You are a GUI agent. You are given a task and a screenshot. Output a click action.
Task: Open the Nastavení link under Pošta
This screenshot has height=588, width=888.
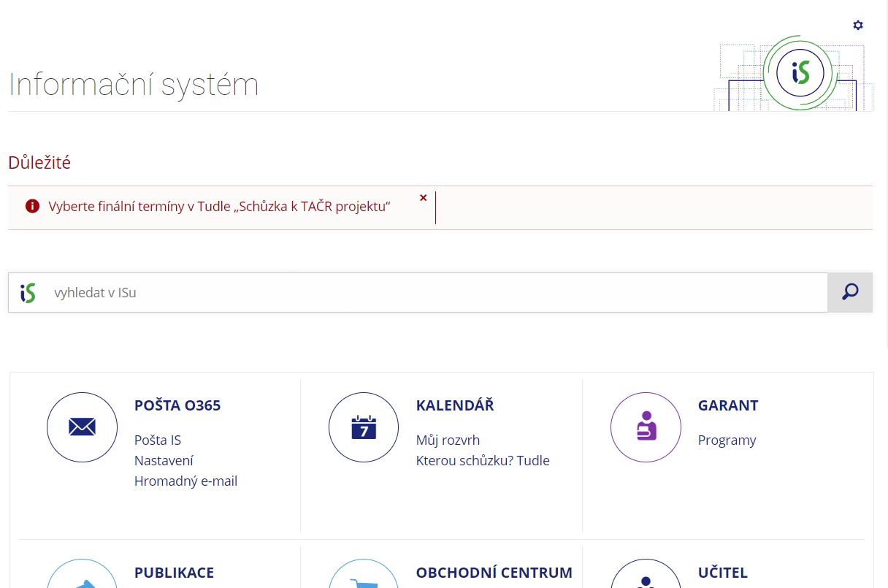click(164, 461)
